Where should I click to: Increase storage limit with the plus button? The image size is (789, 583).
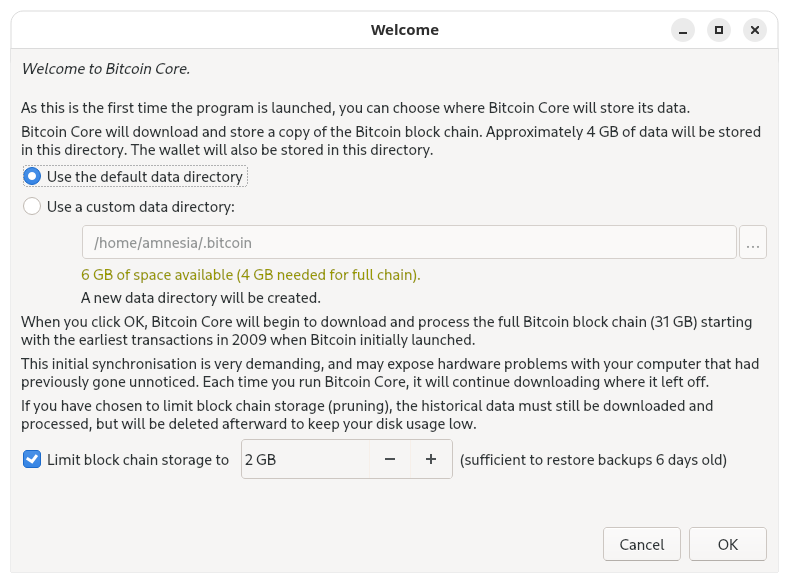(x=431, y=459)
